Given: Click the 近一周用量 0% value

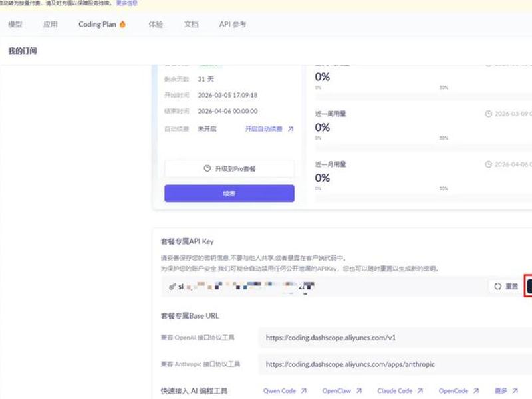Looking at the screenshot, I should (323, 128).
